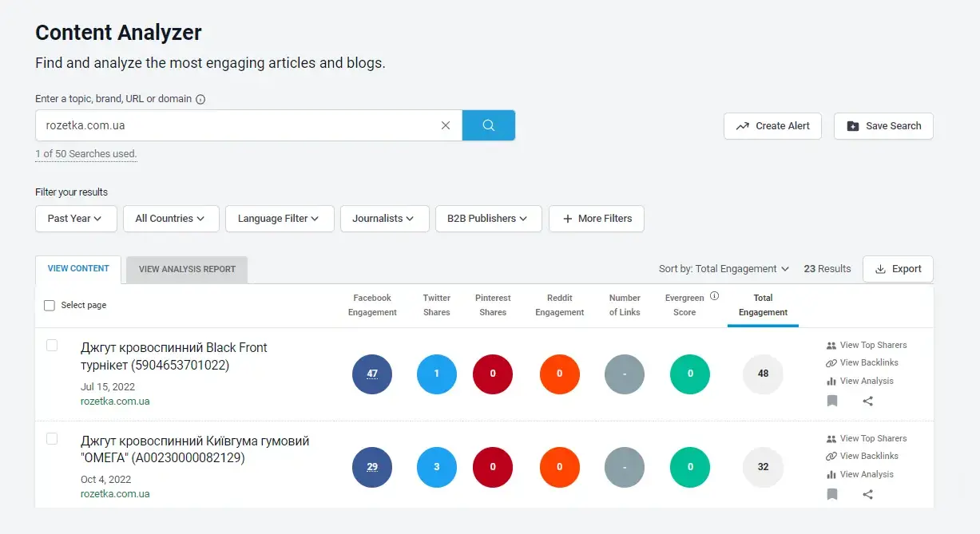980x534 pixels.
Task: View Analysis for the Київгума article
Action: pyautogui.click(x=859, y=475)
